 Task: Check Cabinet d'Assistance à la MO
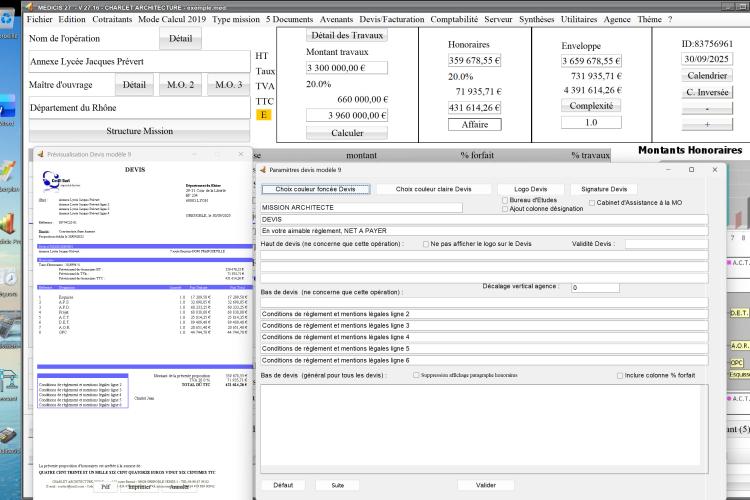(592, 203)
